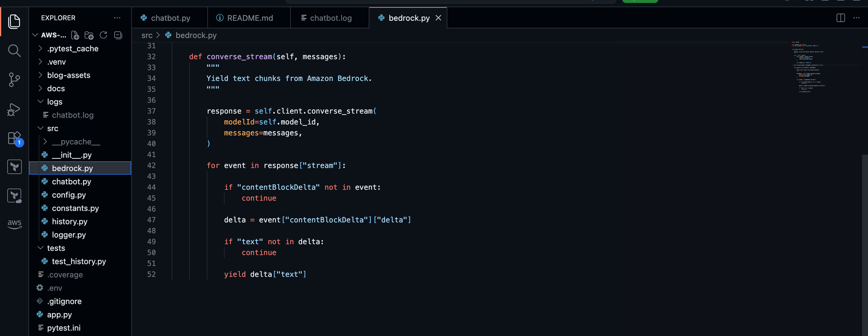Viewport: 868px width, 336px height.
Task: Open chatbot.py in the file tree
Action: pyautogui.click(x=80, y=181)
